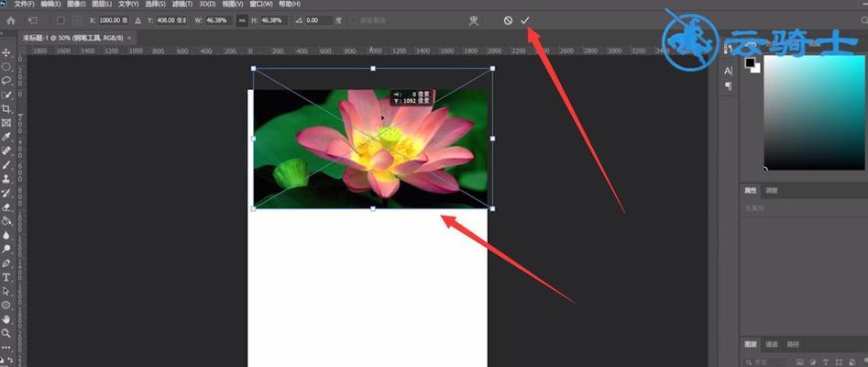Click the Y position field showing 408.00
Screen dimensions: 868x367
coord(171,20)
